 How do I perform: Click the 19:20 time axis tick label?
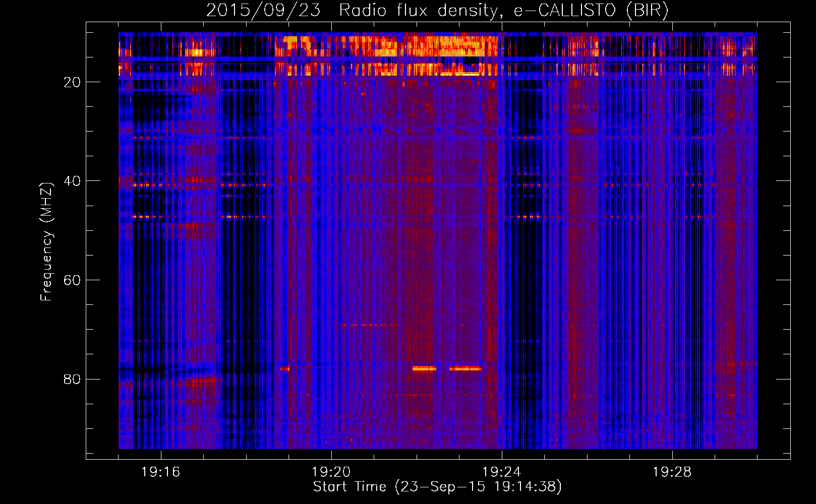331,472
